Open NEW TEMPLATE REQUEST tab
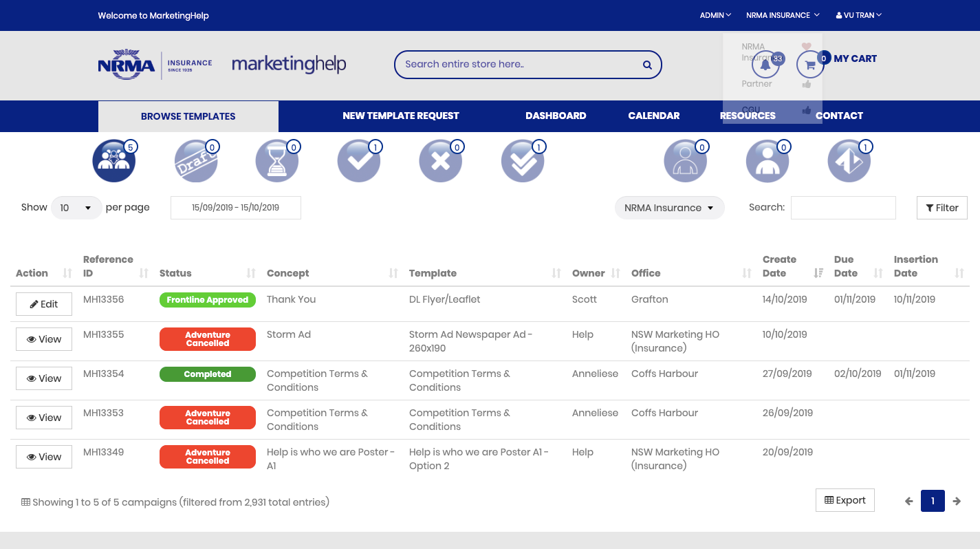Screen dimensions: 980x549 coord(401,116)
